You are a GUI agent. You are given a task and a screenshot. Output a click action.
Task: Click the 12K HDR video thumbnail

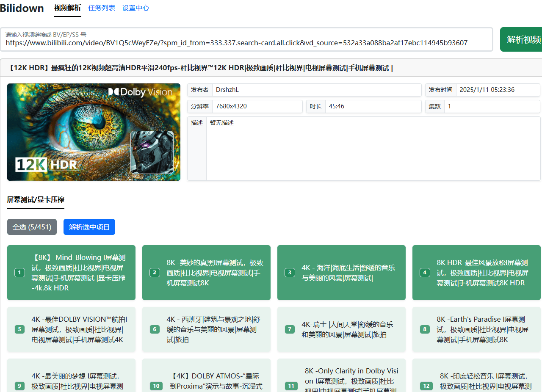click(x=94, y=132)
